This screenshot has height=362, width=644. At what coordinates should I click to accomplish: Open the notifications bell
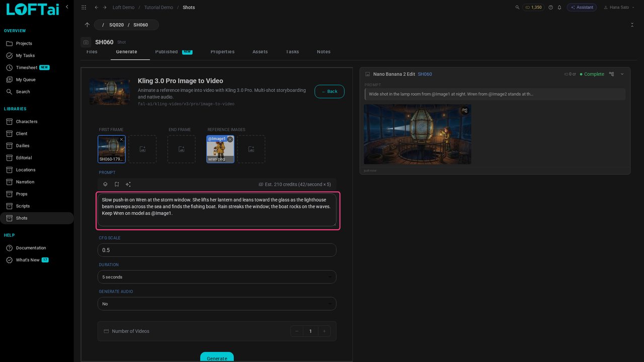(x=559, y=8)
